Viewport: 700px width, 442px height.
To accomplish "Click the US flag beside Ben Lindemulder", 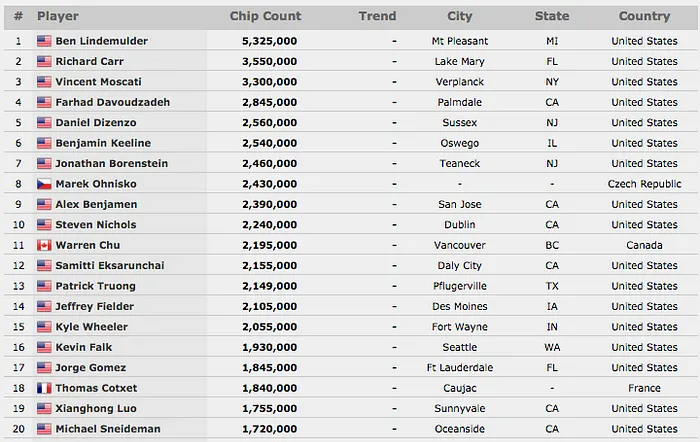I will pyautogui.click(x=44, y=41).
